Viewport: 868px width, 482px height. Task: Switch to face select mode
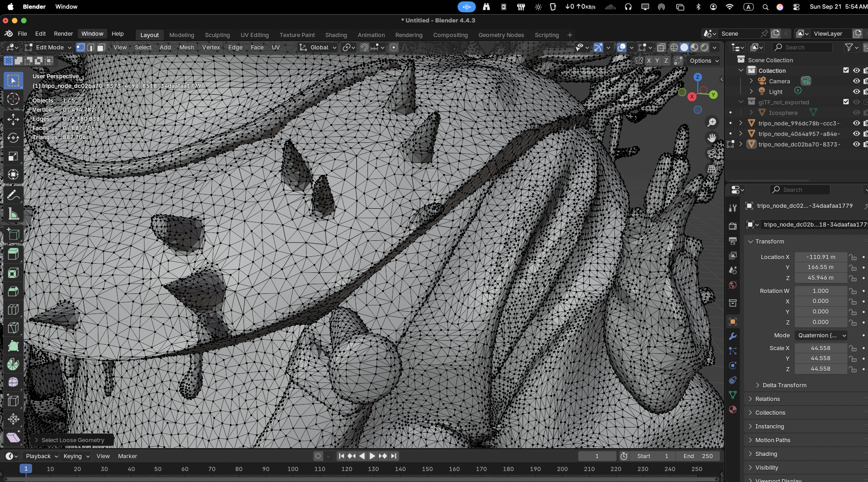pyautogui.click(x=101, y=48)
